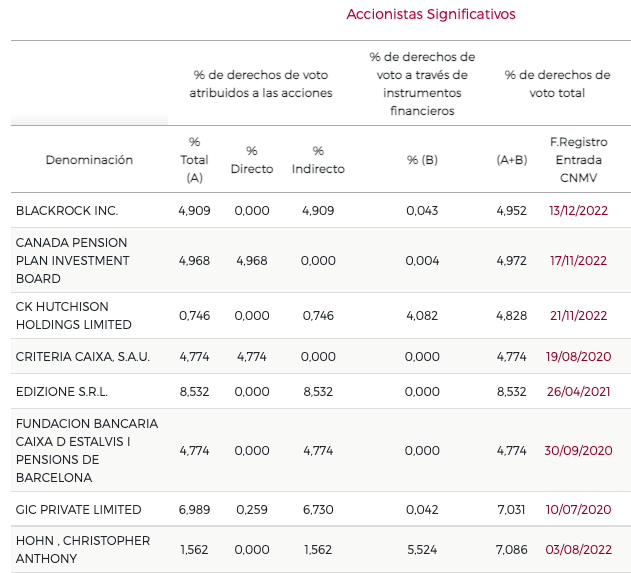Image resolution: width=631 pixels, height=573 pixels.
Task: Select the 19/08/2020 registration link
Action: pyautogui.click(x=578, y=357)
